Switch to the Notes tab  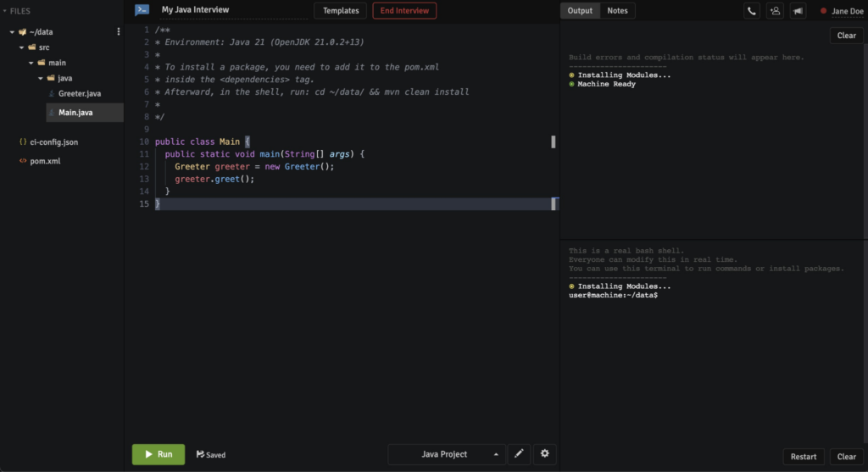[617, 10]
